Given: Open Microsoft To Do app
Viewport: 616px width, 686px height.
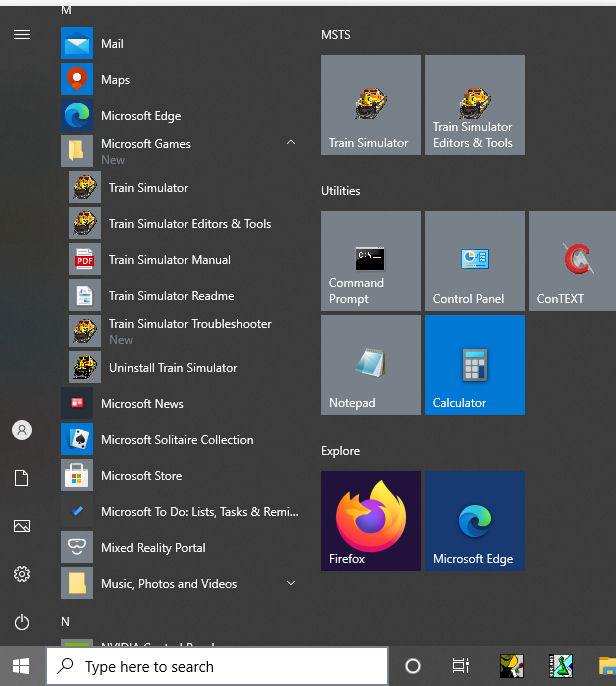Looking at the screenshot, I should coord(180,511).
